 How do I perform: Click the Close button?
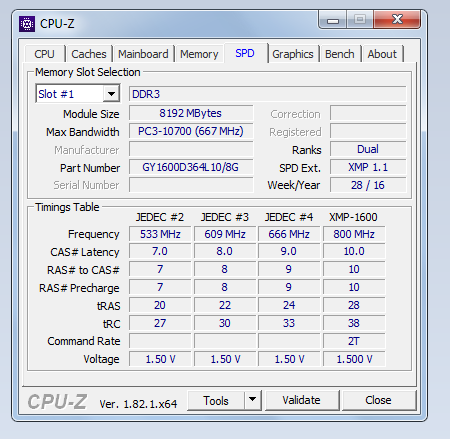click(x=378, y=400)
